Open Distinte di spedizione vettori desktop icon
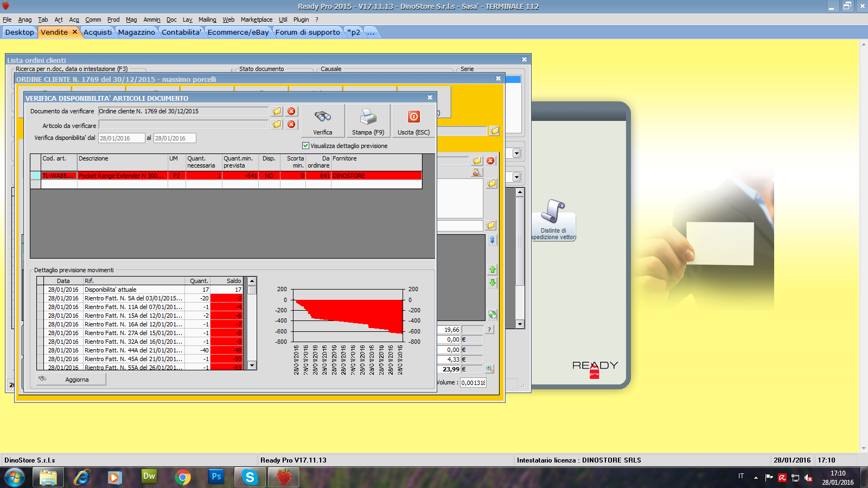Screen dimensions: 868x488 (x=553, y=220)
